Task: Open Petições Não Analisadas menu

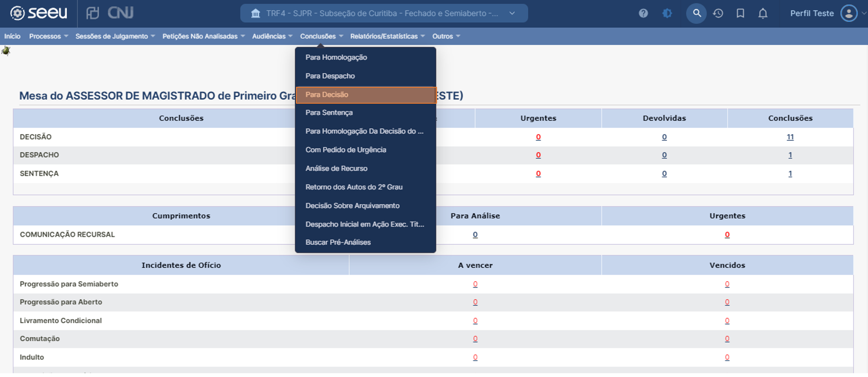Action: tap(204, 36)
